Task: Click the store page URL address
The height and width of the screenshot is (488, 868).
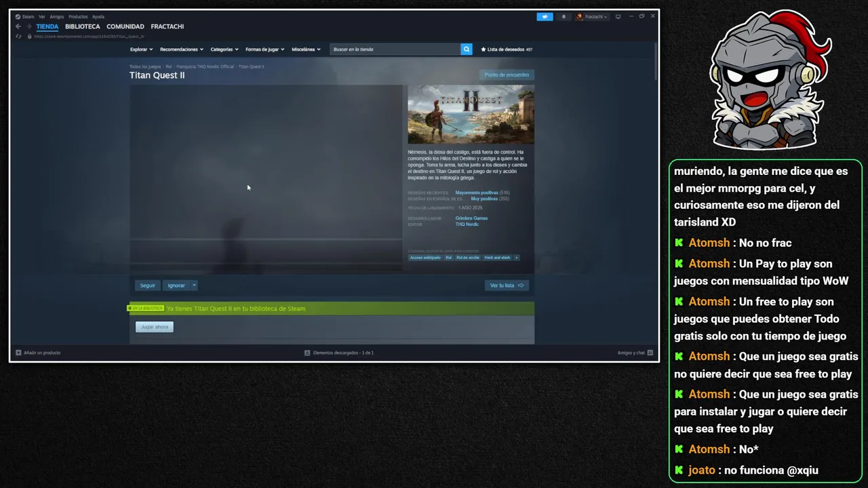Action: (89, 37)
